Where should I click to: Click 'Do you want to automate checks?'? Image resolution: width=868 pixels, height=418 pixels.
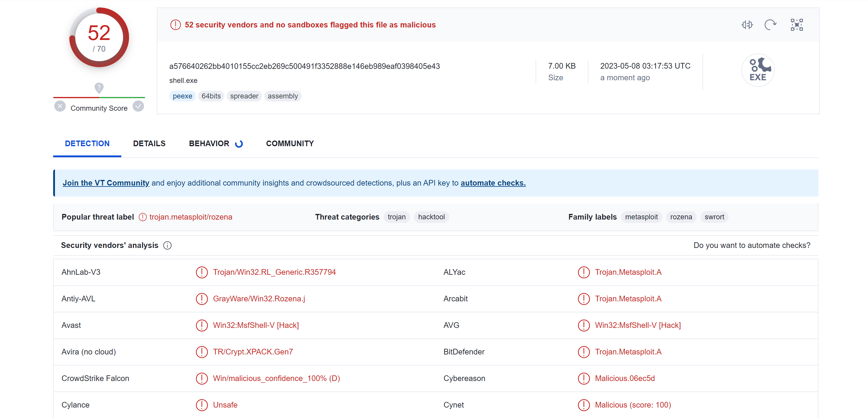[x=752, y=245]
